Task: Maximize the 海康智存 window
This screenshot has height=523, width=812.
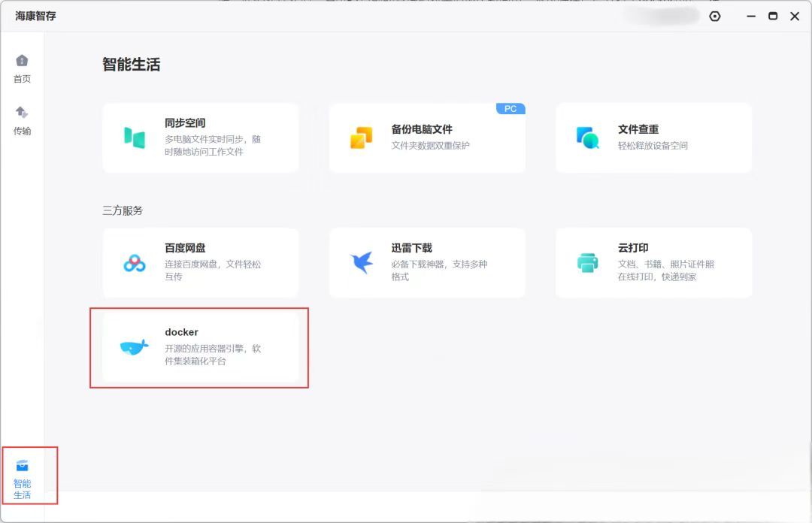Action: coord(773,16)
